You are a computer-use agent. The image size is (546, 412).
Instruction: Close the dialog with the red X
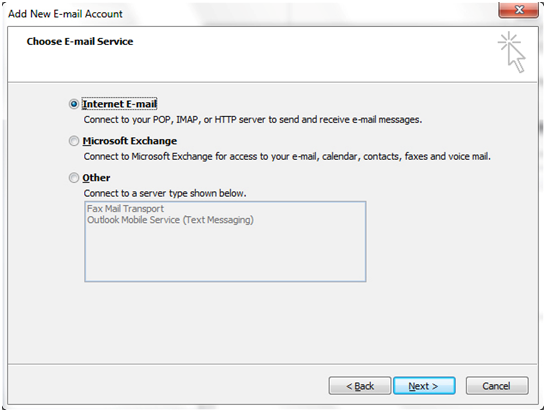click(519, 10)
